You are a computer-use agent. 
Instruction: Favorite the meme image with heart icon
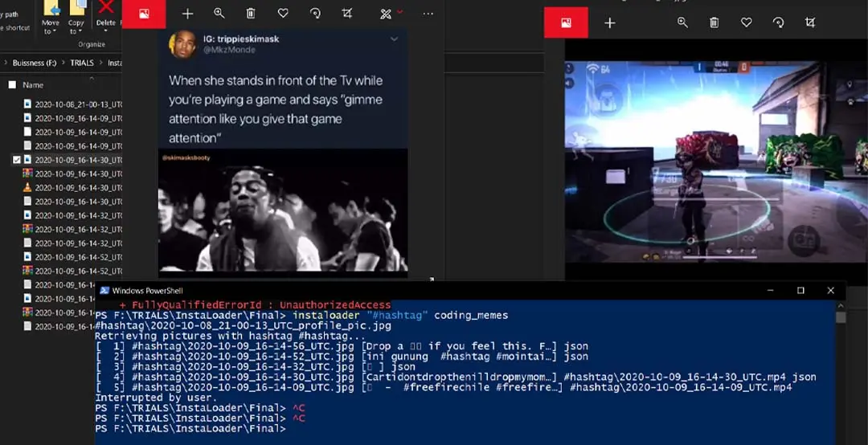[x=283, y=14]
